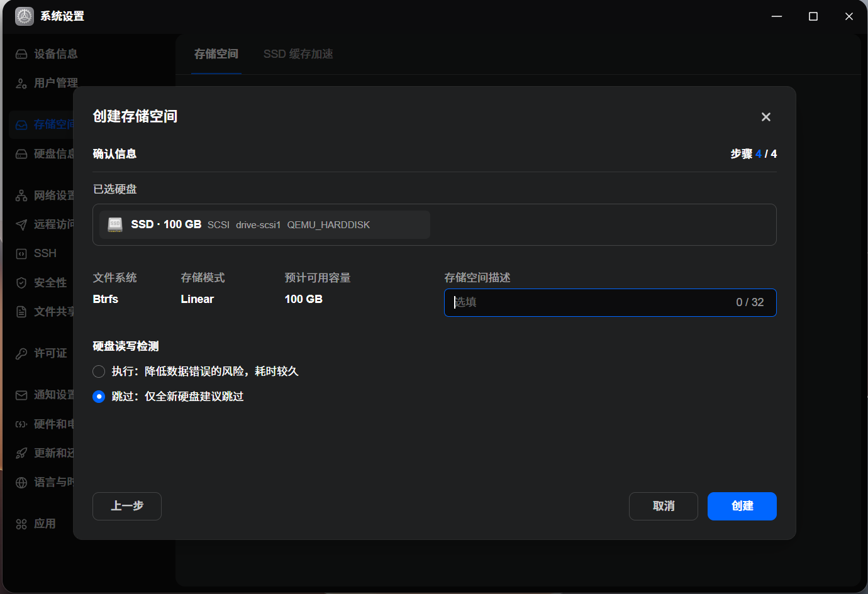
Task: Click the 系统设置 app icon in title bar
Action: 25,16
